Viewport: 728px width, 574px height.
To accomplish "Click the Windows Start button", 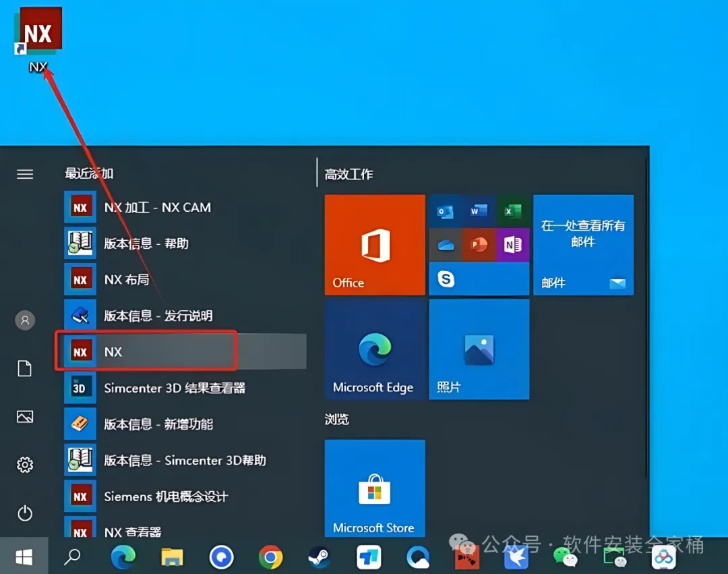I will pyautogui.click(x=24, y=556).
